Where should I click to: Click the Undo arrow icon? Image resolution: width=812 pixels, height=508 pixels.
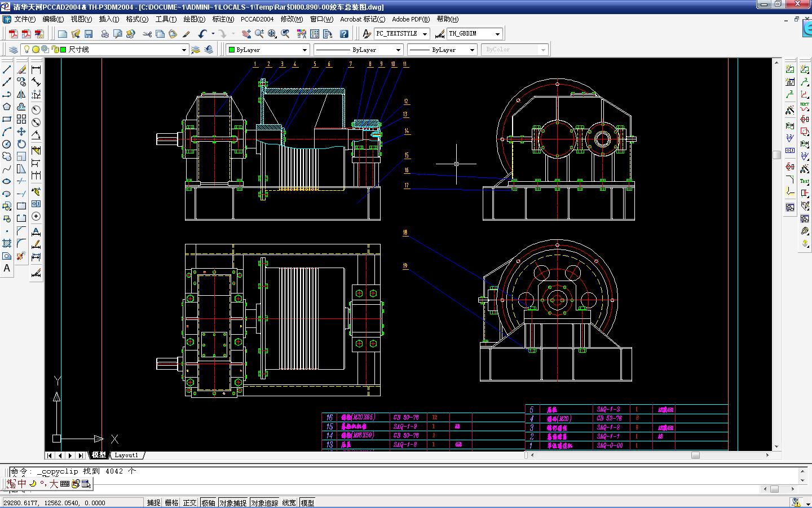[202, 34]
